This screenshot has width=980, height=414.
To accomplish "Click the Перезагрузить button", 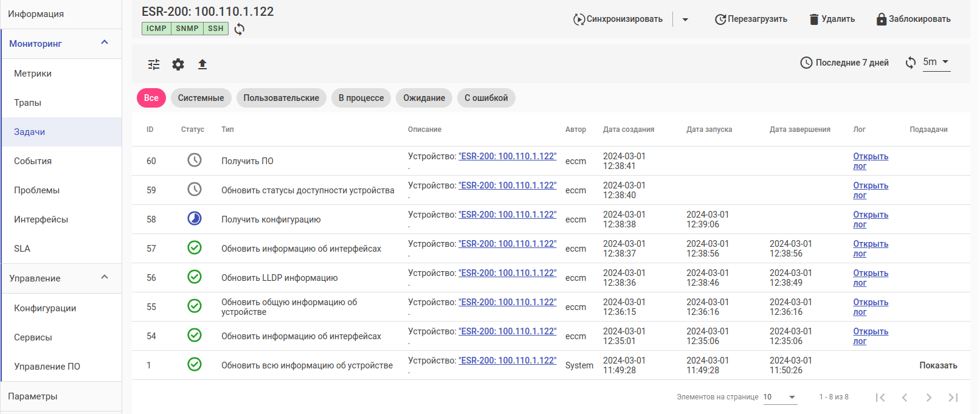I will tap(751, 19).
